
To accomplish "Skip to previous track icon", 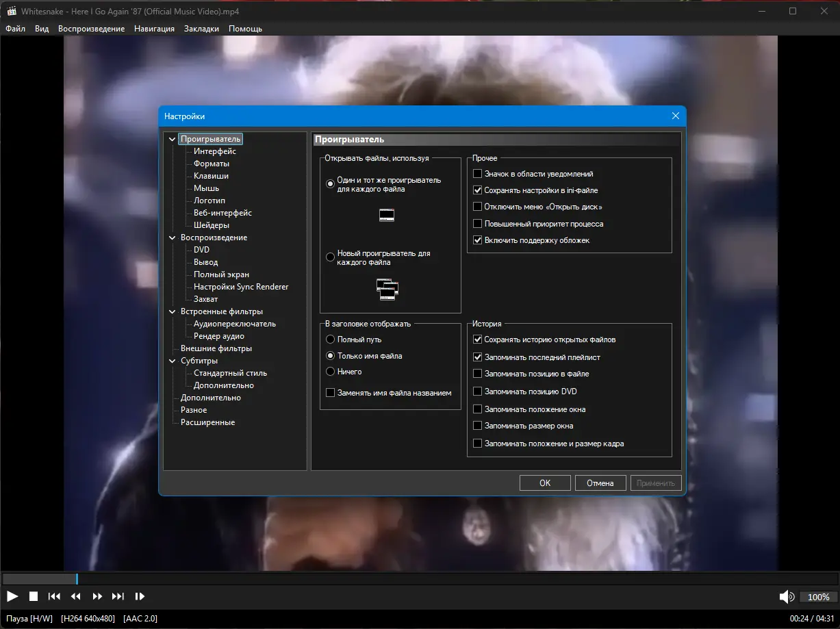I will tap(55, 596).
